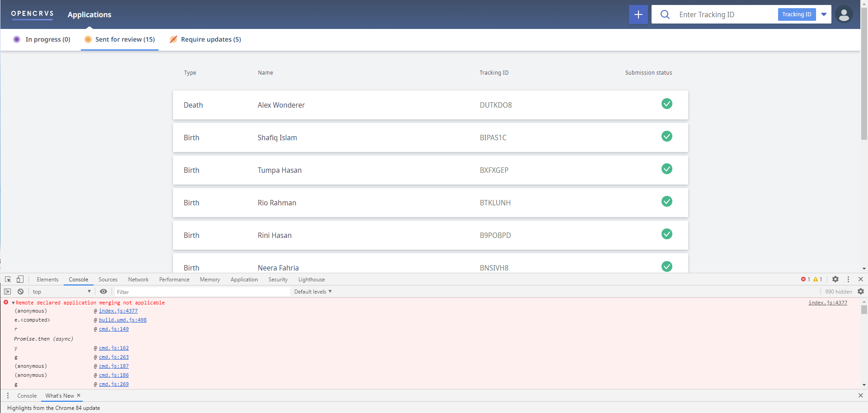Open the Default levels dropdown
Viewport: 868px width, 413px height.
point(313,291)
